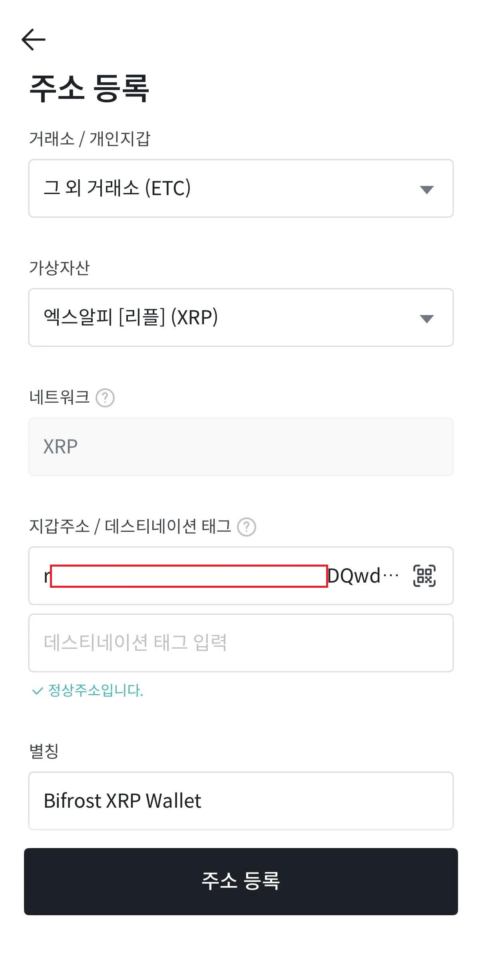Click the 네트워크 label text
The width and height of the screenshot is (482, 980).
[59, 397]
